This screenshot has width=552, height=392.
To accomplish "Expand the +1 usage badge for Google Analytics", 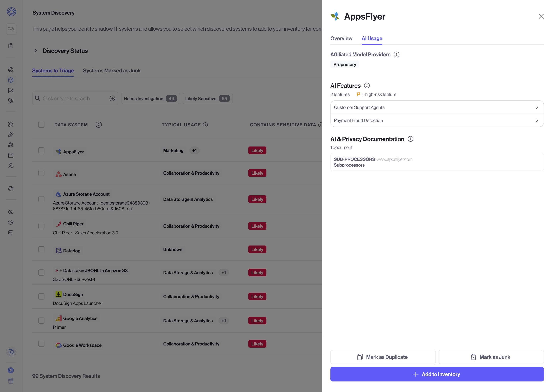I will 223,321.
